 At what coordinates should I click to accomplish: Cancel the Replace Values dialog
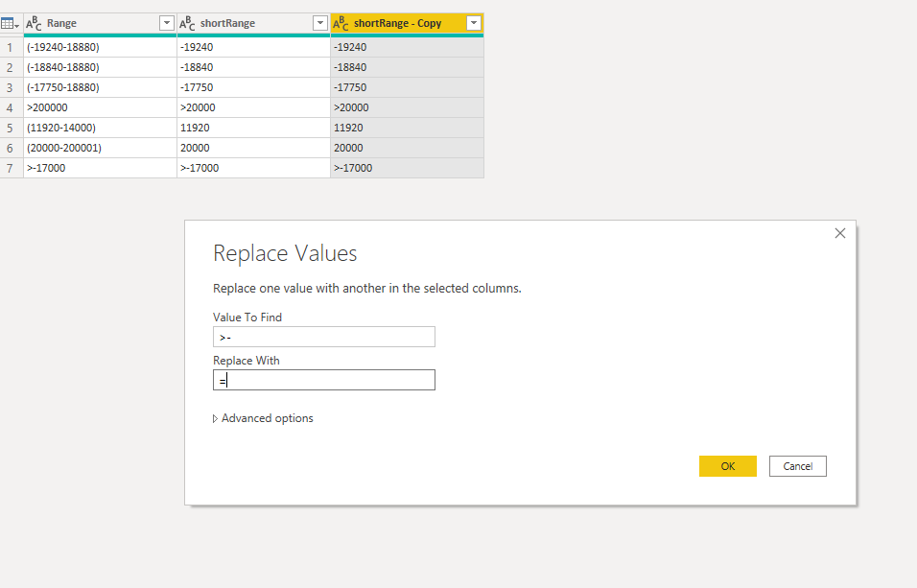[798, 466]
